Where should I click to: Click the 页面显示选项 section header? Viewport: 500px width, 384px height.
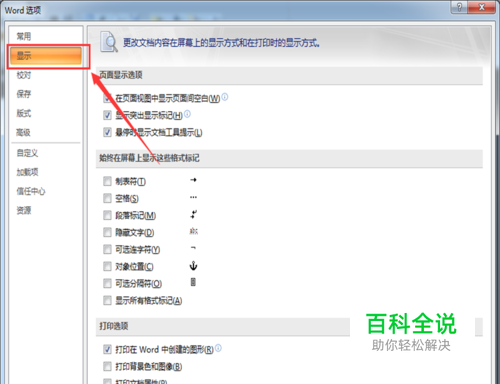(121, 75)
